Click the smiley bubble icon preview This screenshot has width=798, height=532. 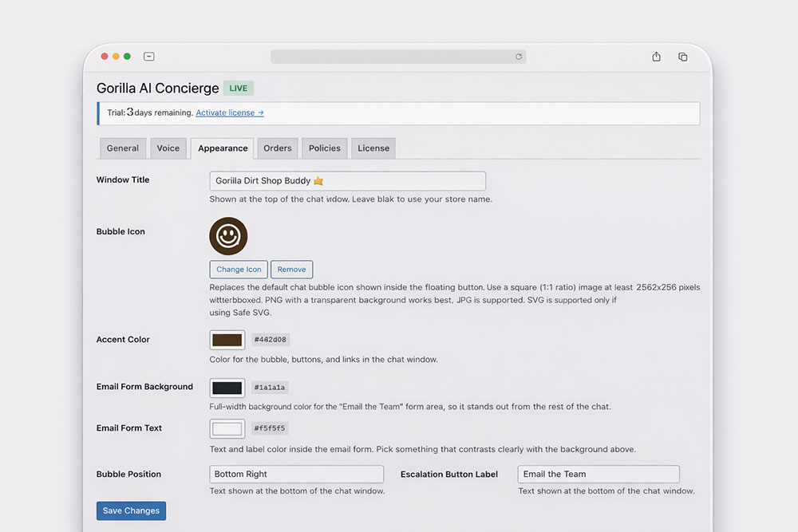(228, 236)
